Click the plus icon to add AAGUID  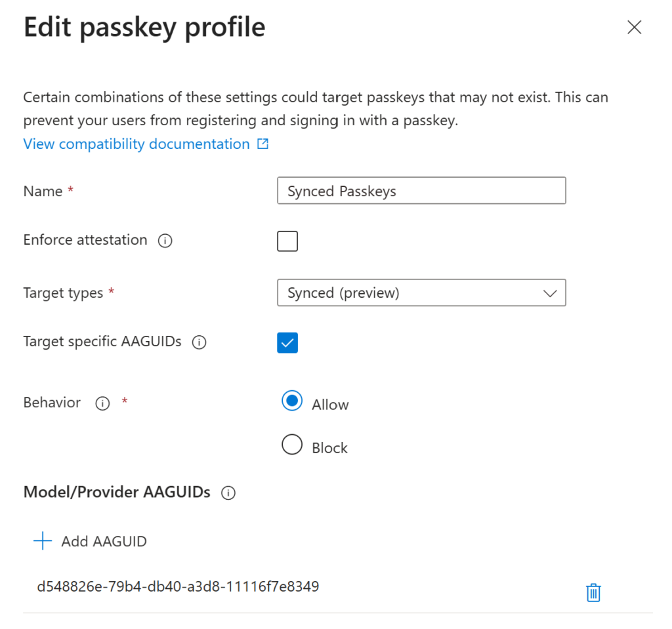[43, 541]
